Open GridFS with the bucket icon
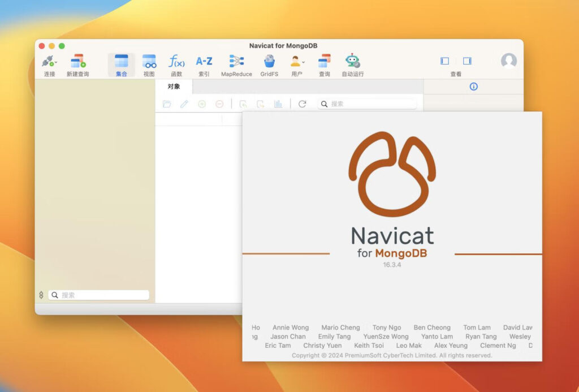Screen dimensions: 579x392 click(x=269, y=62)
